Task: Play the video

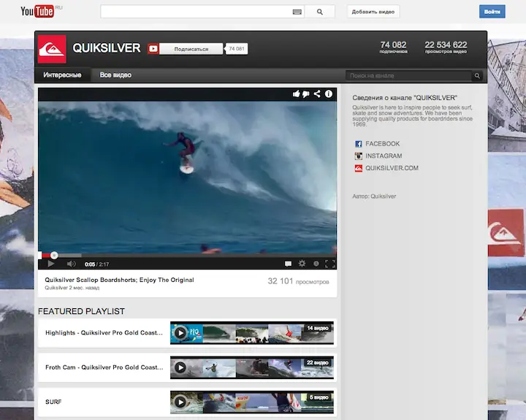Action: (x=51, y=264)
